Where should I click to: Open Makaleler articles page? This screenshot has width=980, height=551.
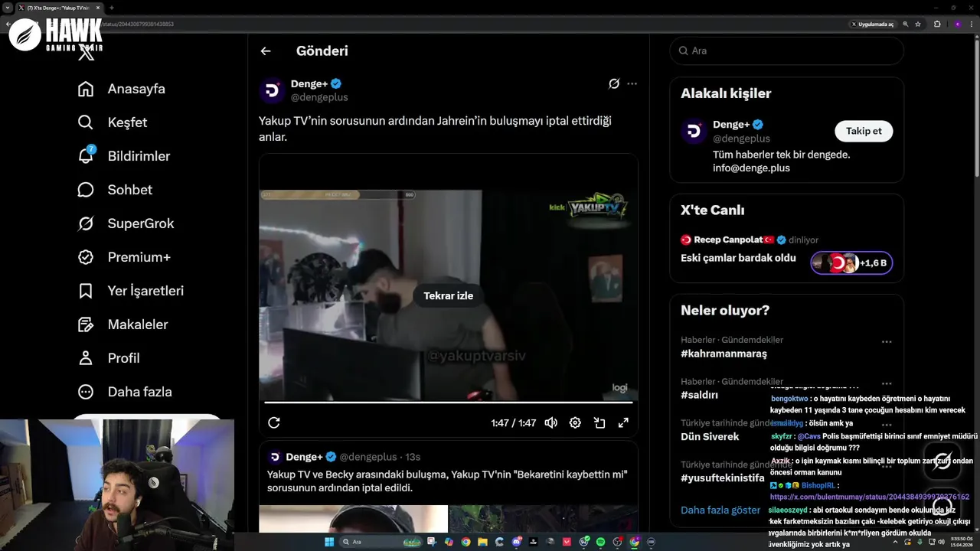click(122, 324)
